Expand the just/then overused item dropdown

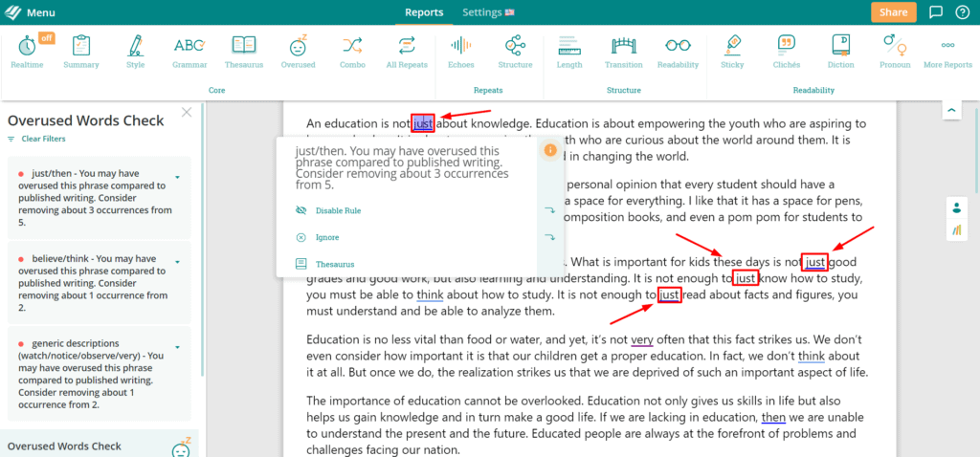177,177
